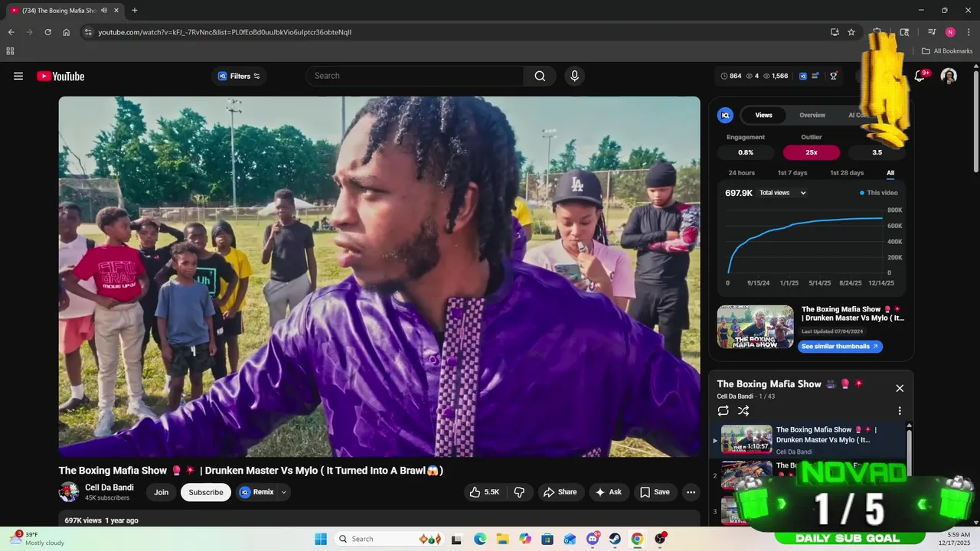Click the 0.8% Engagement value
The width and height of the screenshot is (980, 551).
[746, 152]
